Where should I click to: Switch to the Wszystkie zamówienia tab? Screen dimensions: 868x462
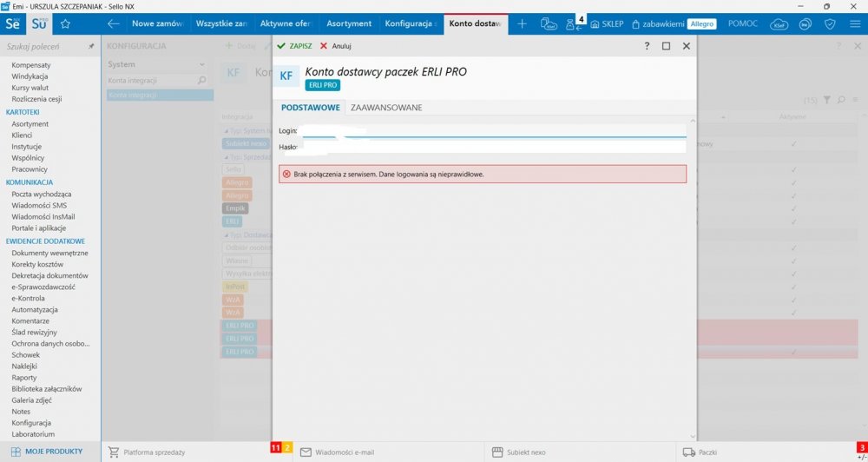coord(221,23)
